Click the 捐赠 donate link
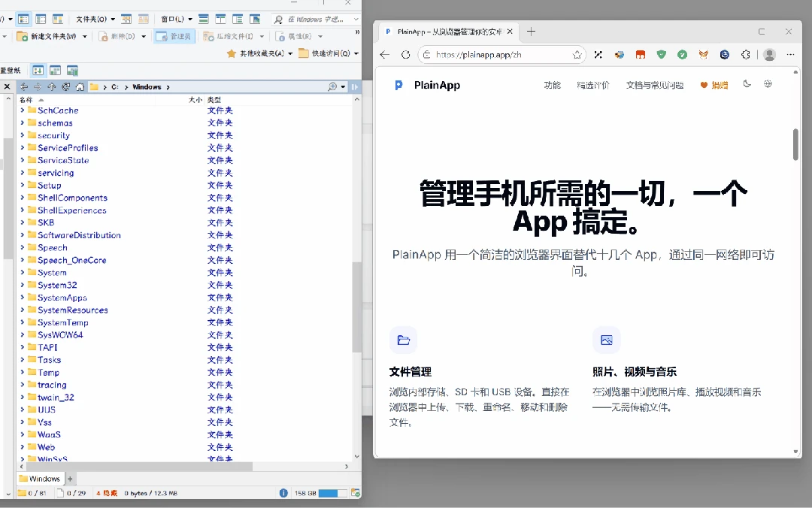The height and width of the screenshot is (508, 812). click(714, 85)
